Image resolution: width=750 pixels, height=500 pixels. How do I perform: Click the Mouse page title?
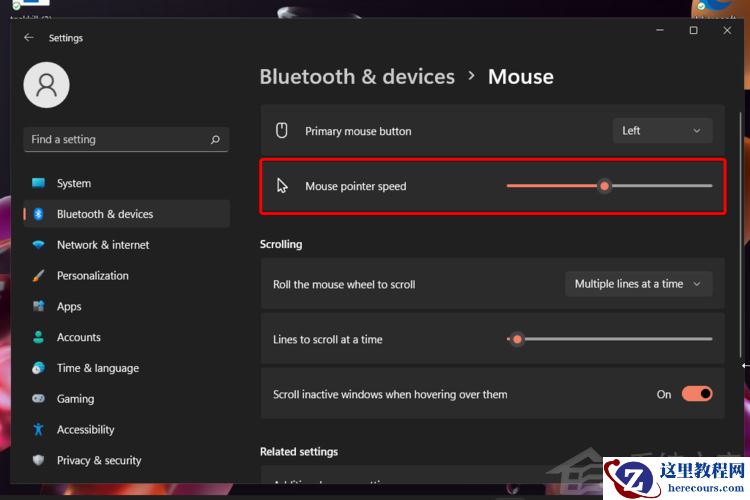(x=521, y=77)
